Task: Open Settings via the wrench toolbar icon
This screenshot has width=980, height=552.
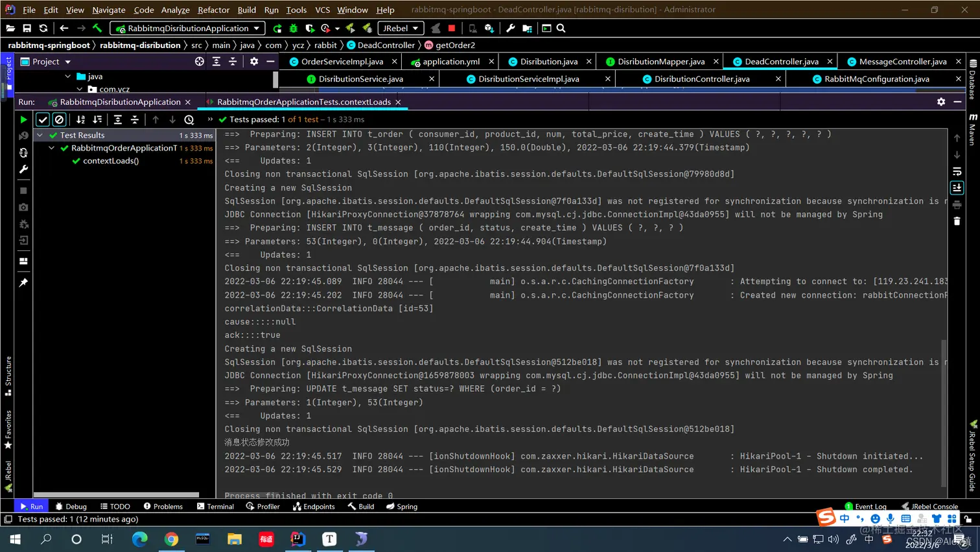Action: click(511, 28)
